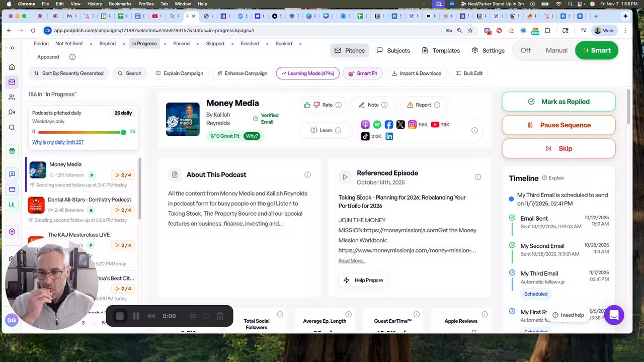This screenshot has height=362, width=644.
Task: Open the X (Twitter) profile icon
Action: tap(400, 125)
